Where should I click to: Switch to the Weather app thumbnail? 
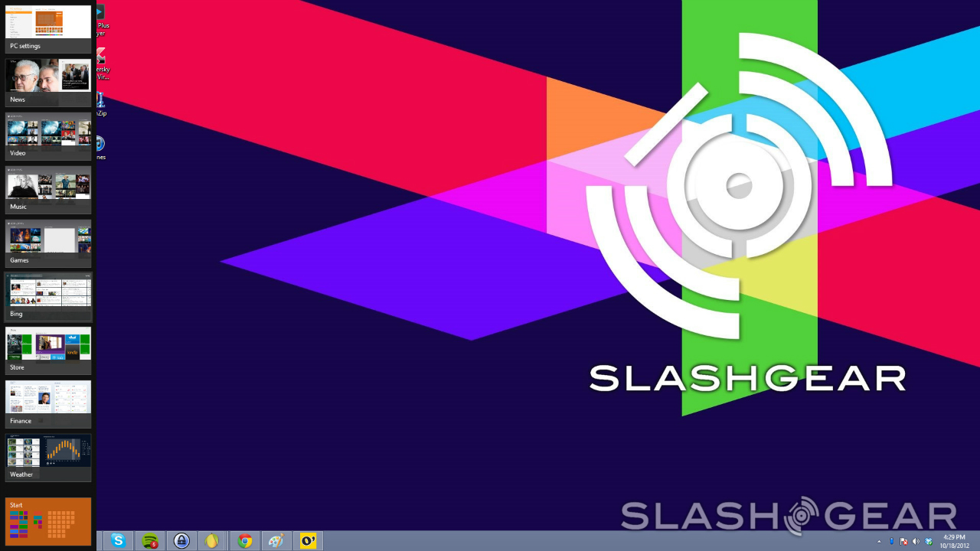point(48,458)
